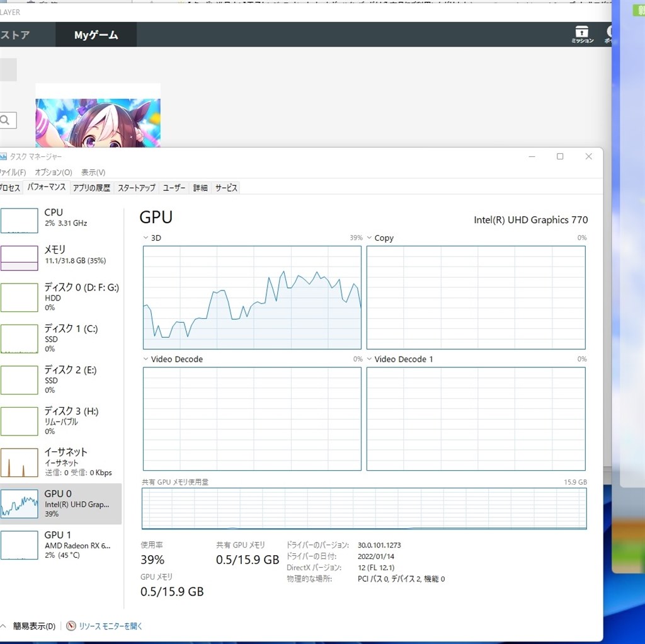Select the ストア tab in game player

point(15,35)
